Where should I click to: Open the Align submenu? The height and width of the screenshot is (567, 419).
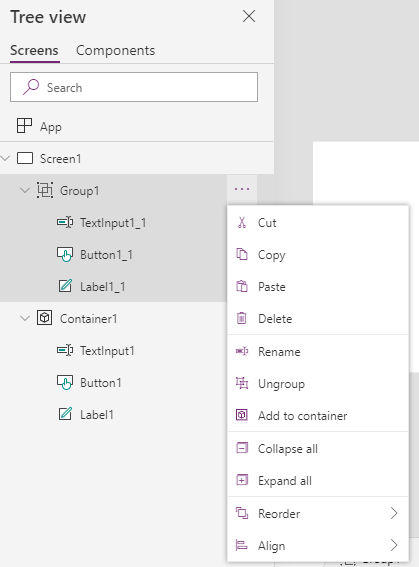click(x=318, y=545)
